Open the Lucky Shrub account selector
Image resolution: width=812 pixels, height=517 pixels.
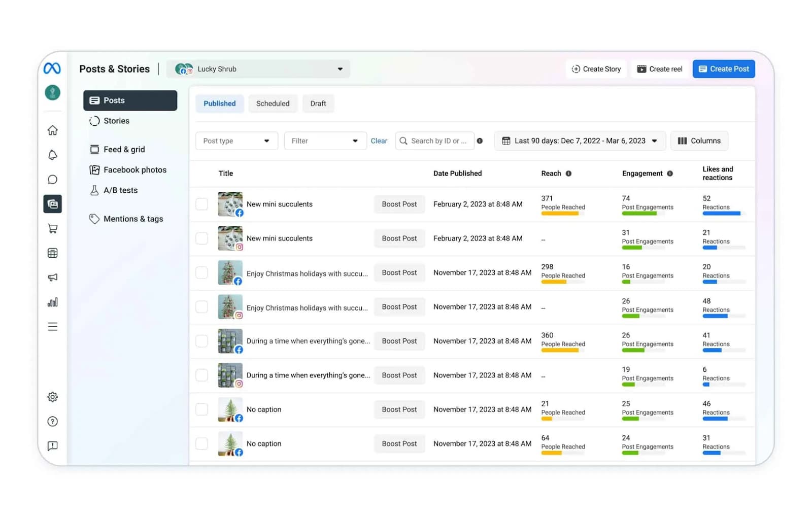click(259, 69)
